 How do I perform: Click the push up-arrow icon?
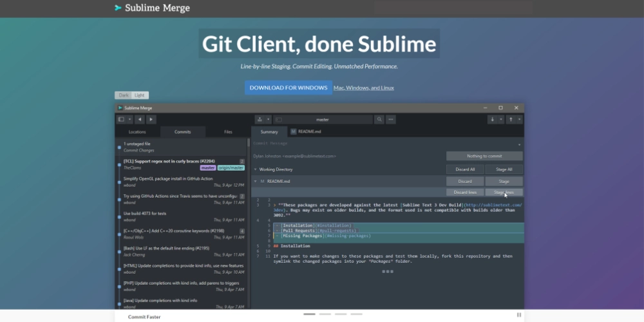click(x=511, y=120)
